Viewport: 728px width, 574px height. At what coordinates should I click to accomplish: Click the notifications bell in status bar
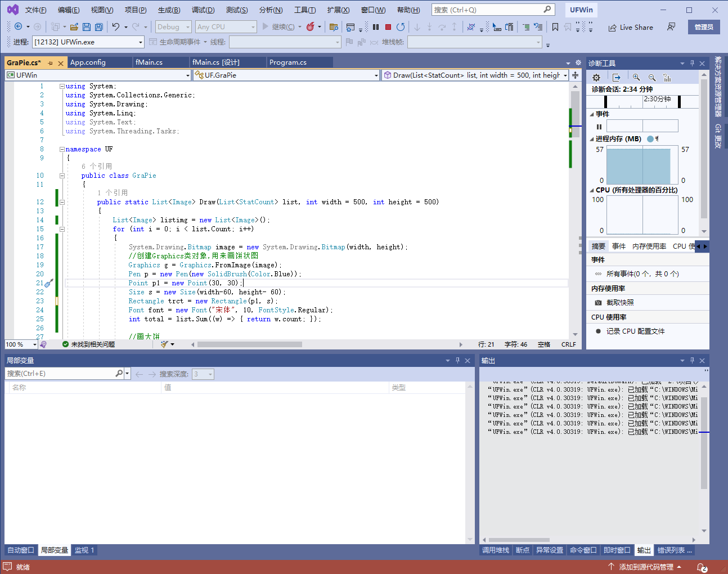click(702, 567)
